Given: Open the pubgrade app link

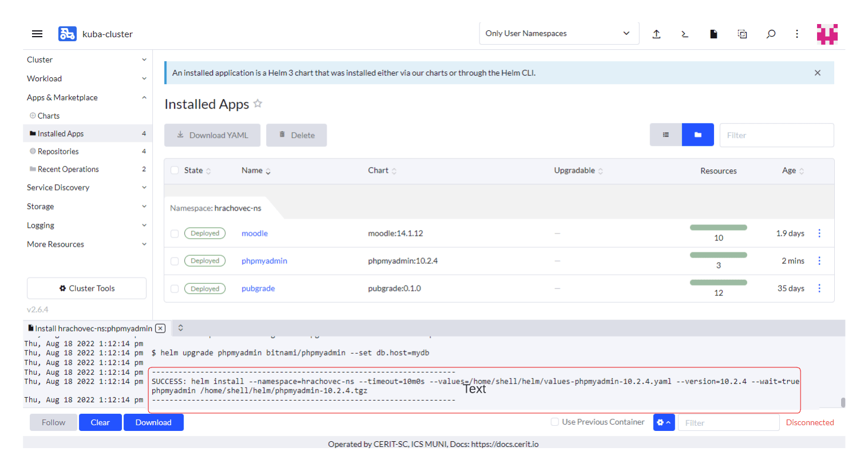Looking at the screenshot, I should 258,288.
